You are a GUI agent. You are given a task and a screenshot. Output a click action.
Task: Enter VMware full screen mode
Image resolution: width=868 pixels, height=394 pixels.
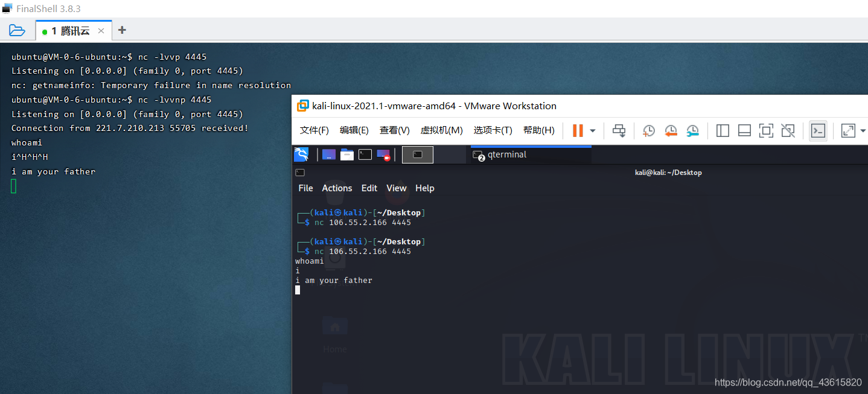766,130
